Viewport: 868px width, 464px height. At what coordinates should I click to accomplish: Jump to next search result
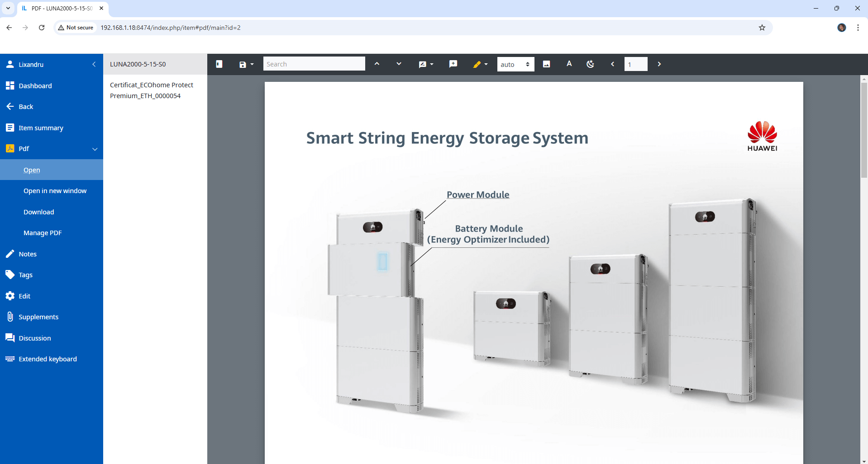point(399,64)
